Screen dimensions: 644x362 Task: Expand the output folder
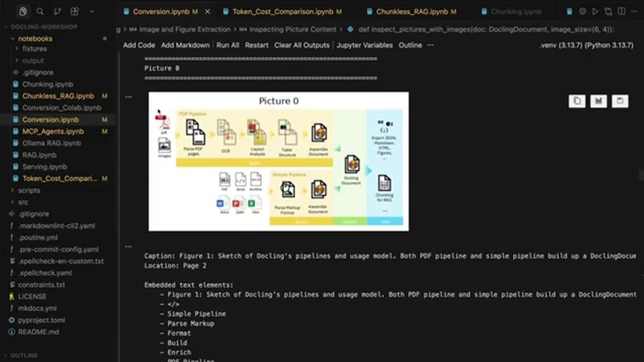33,60
